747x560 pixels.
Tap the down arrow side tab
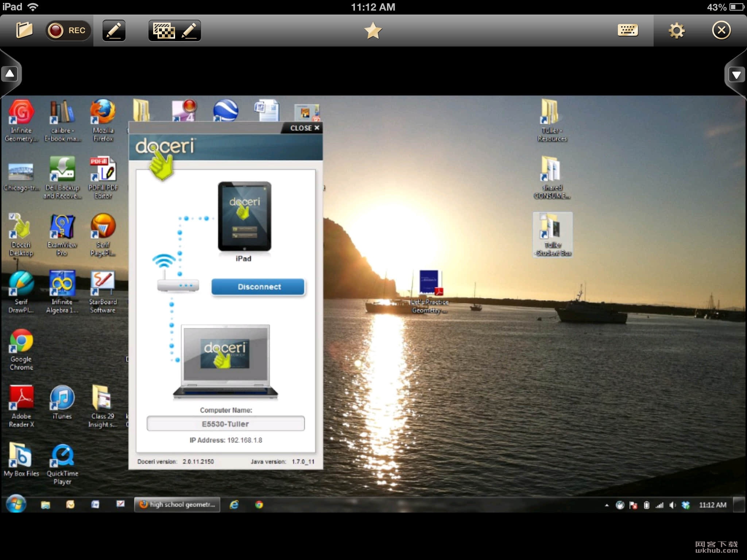[x=736, y=75]
